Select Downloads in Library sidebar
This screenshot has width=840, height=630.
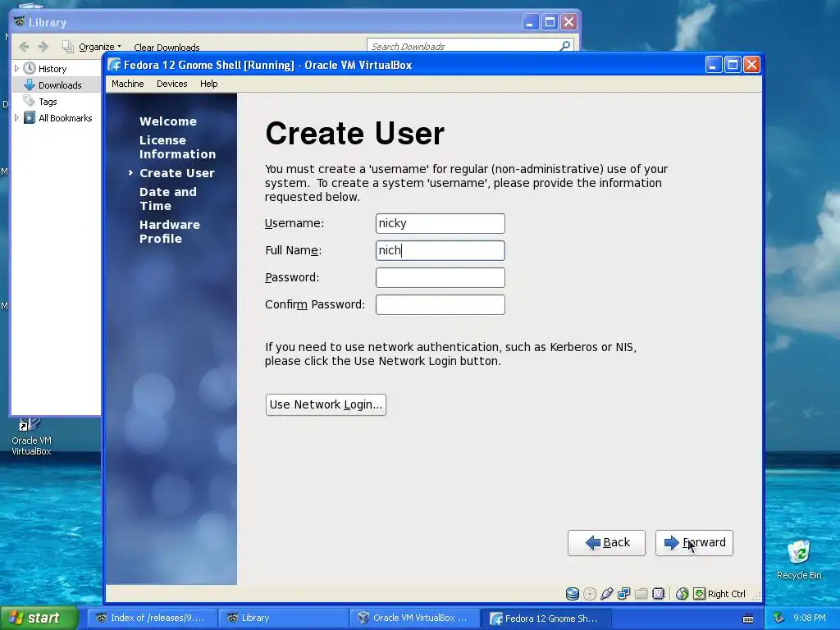pos(60,85)
